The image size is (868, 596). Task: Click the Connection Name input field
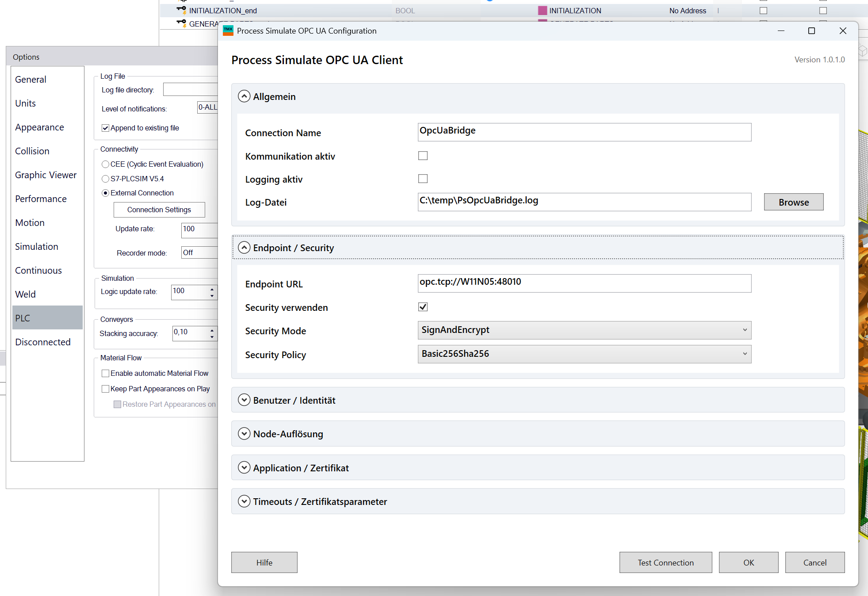[x=584, y=132]
